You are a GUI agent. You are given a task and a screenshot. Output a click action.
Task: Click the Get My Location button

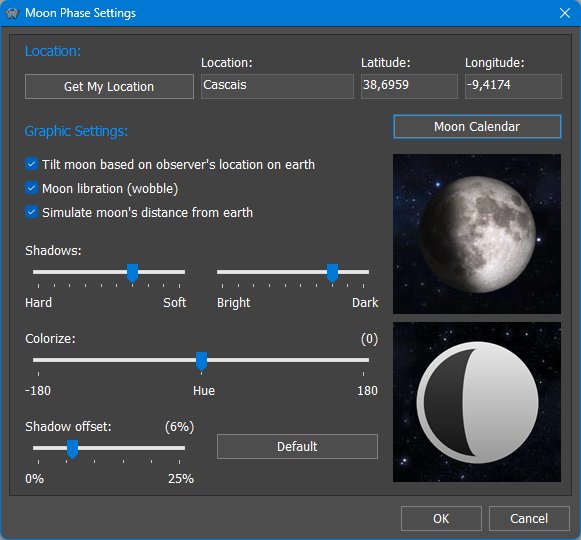pos(109,87)
